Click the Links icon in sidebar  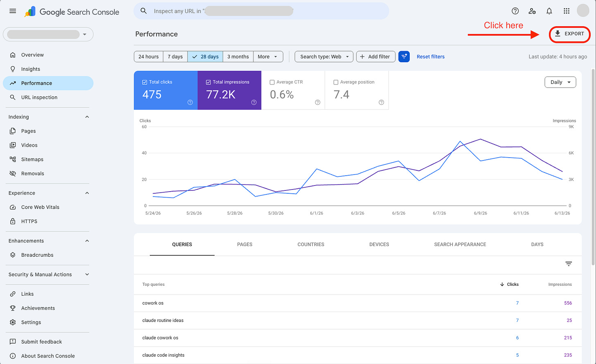pos(13,294)
